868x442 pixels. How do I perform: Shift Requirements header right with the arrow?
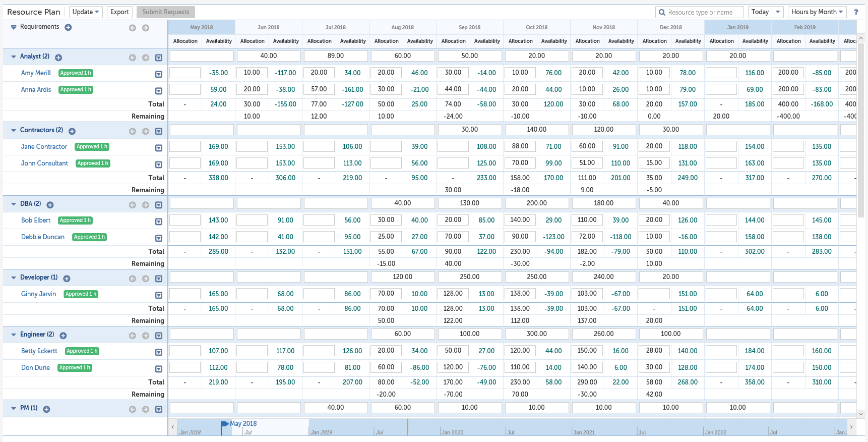pyautogui.click(x=146, y=28)
